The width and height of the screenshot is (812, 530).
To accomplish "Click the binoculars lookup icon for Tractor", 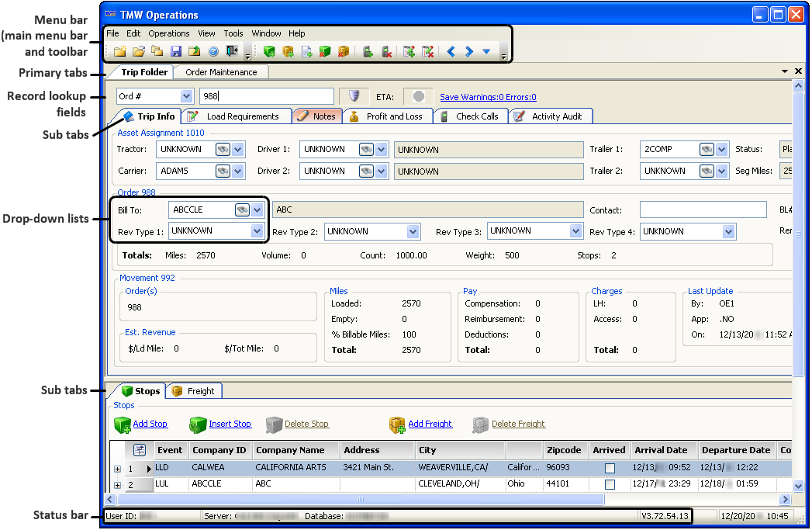I will pyautogui.click(x=223, y=149).
